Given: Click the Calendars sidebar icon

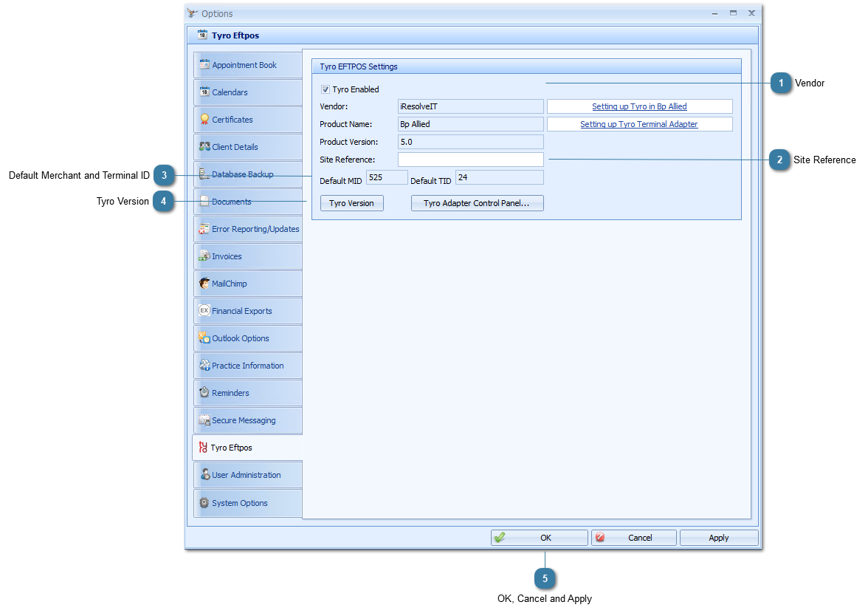Looking at the screenshot, I should point(204,92).
